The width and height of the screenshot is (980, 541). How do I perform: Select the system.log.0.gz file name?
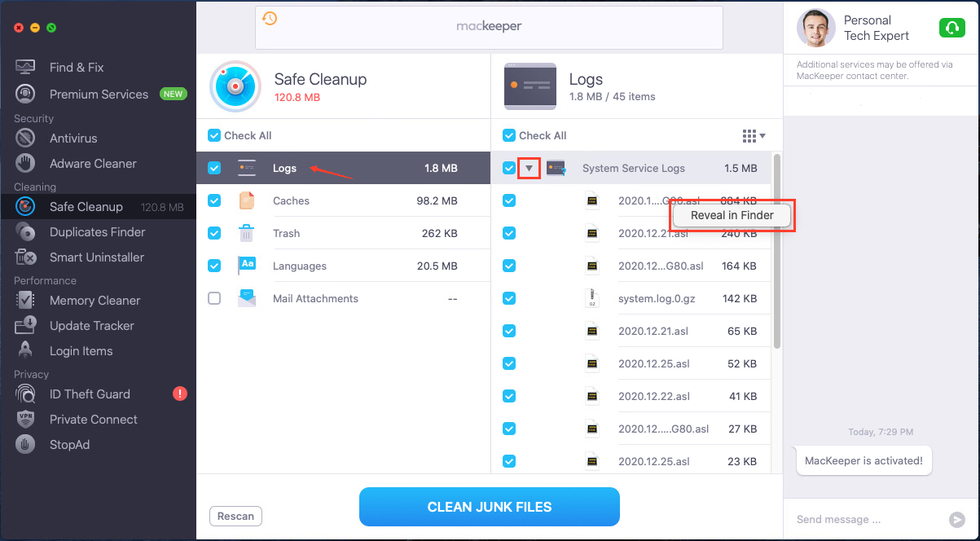(x=658, y=298)
